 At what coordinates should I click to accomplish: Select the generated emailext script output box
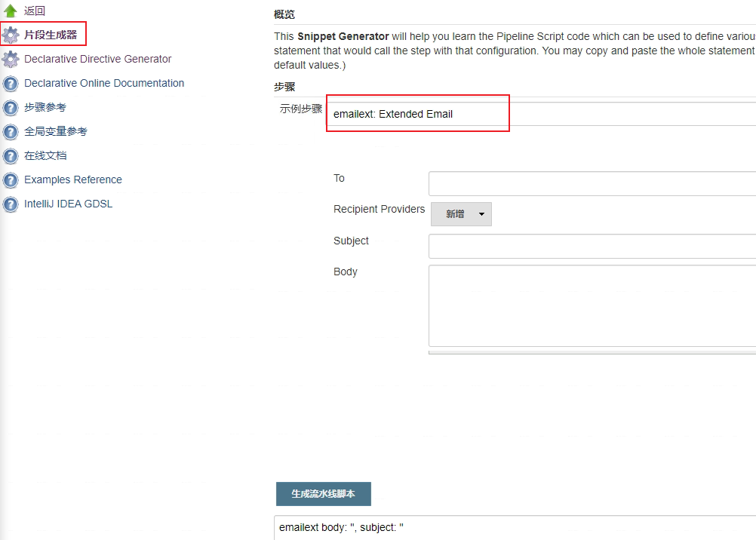[515, 527]
